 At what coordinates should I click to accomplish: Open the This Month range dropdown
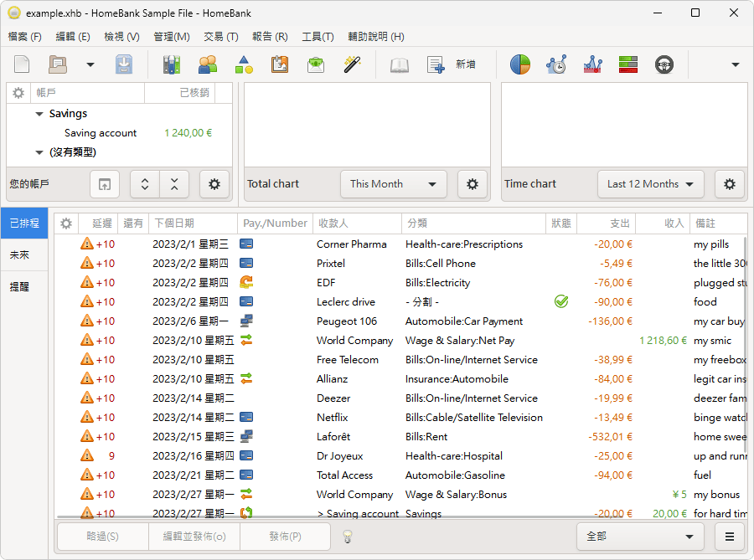coord(394,184)
